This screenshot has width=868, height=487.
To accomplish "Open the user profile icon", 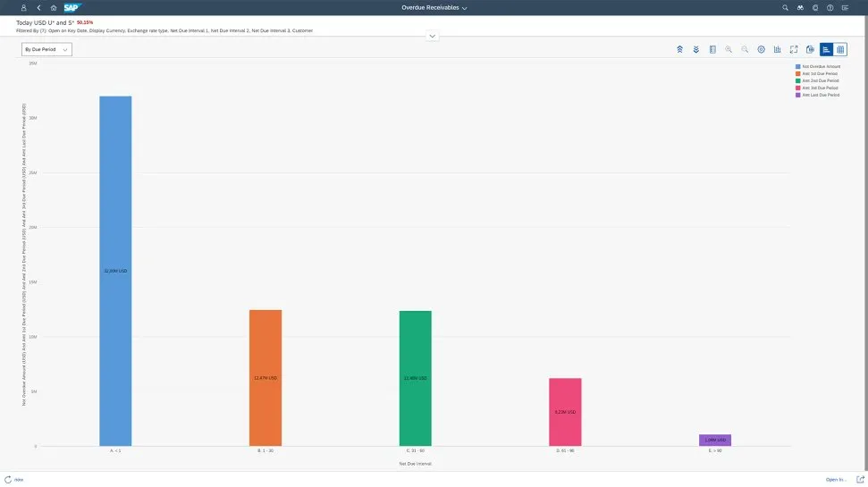I will click(23, 8).
